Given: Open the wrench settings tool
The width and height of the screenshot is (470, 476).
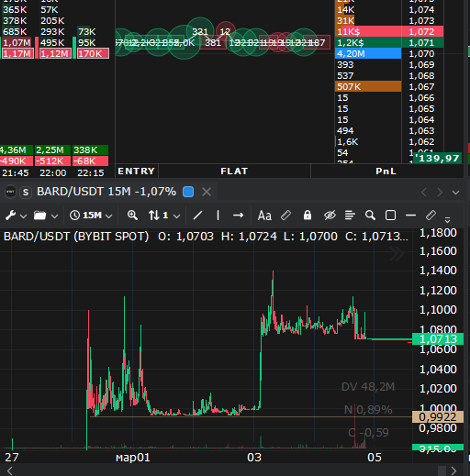Looking at the screenshot, I should click(10, 216).
